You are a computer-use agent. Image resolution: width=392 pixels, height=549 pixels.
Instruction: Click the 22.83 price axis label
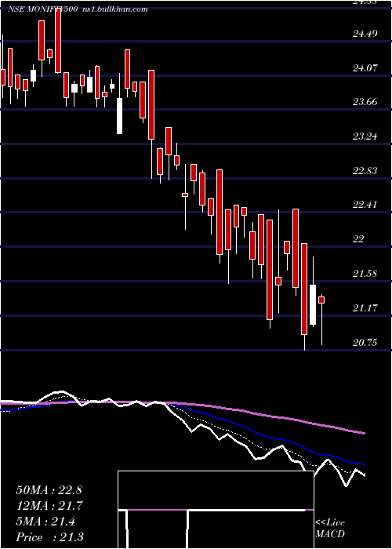point(365,170)
